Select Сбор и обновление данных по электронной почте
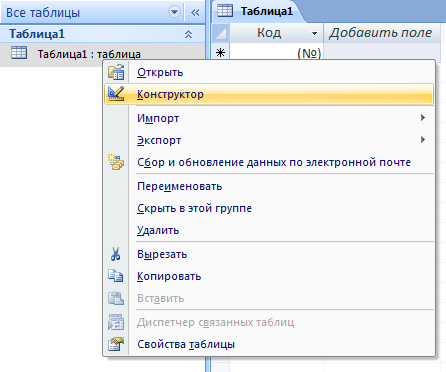Viewport: 446px width, 372px height. [269, 162]
